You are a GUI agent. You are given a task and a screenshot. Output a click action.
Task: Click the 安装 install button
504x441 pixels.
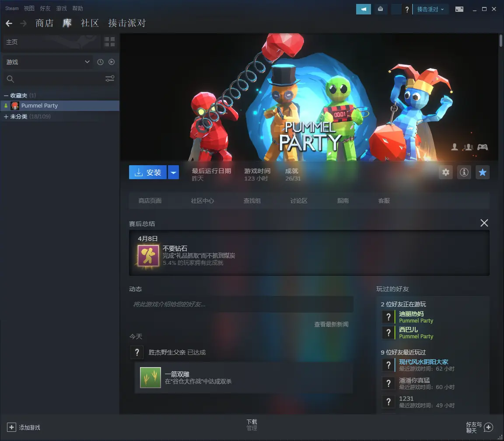[x=148, y=172]
